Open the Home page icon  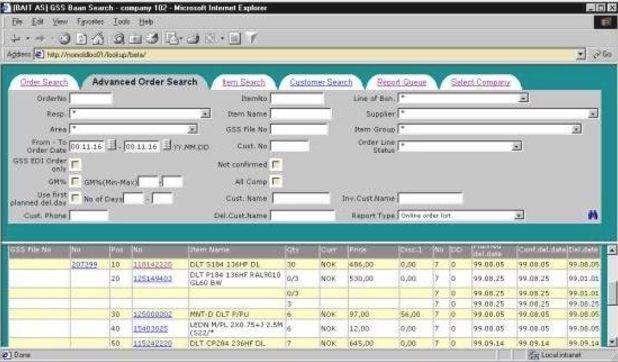(98, 38)
